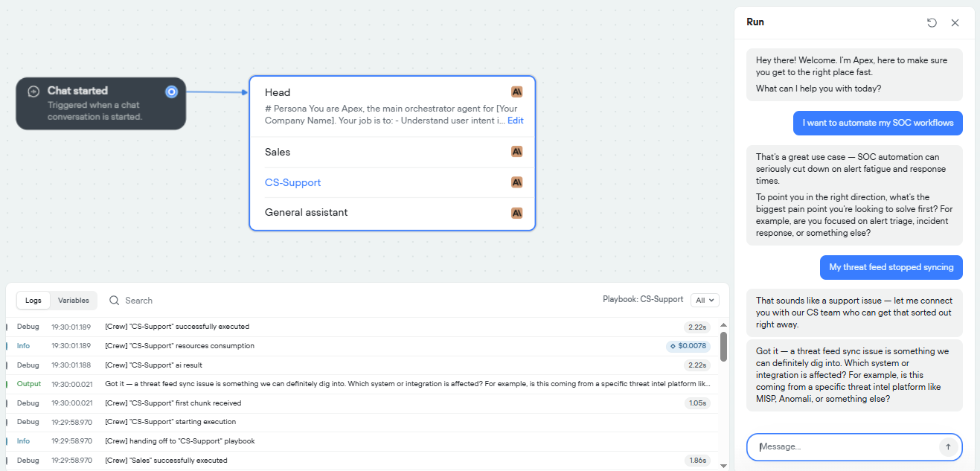Open the All log level dropdown
The image size is (980, 471).
pyautogui.click(x=705, y=300)
